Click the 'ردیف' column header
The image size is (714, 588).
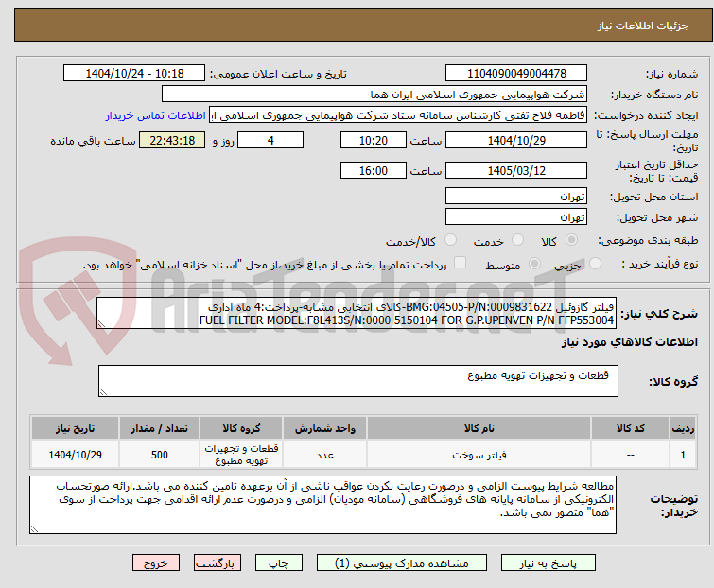pos(683,428)
